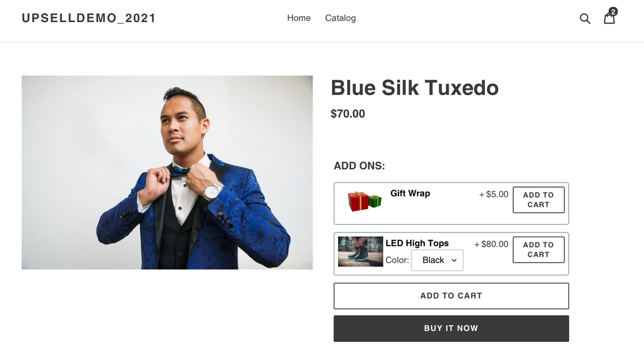This screenshot has height=362, width=644.
Task: Click the UPSELLDEMO_2021 store name link
Action: [x=89, y=18]
